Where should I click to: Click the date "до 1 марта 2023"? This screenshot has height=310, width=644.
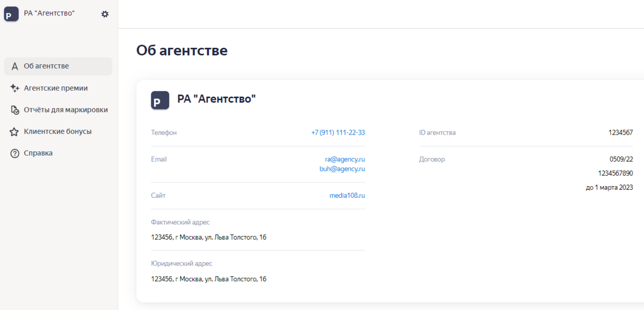[x=610, y=188]
